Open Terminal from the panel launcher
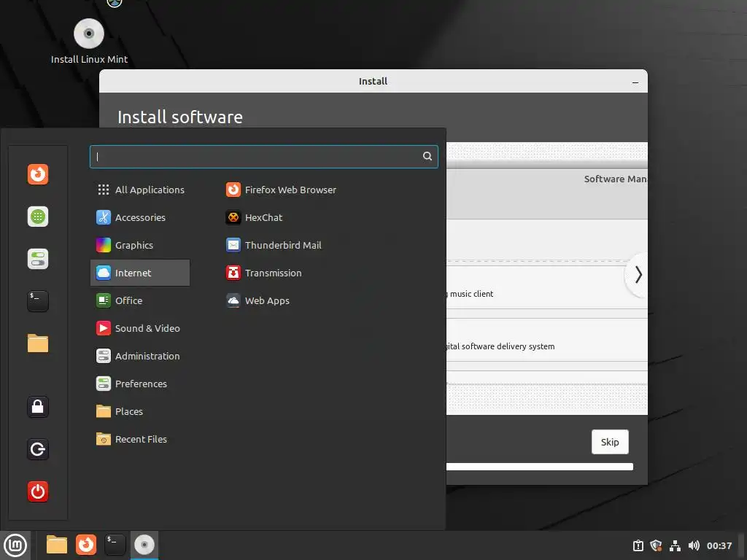The image size is (747, 560). point(115,545)
